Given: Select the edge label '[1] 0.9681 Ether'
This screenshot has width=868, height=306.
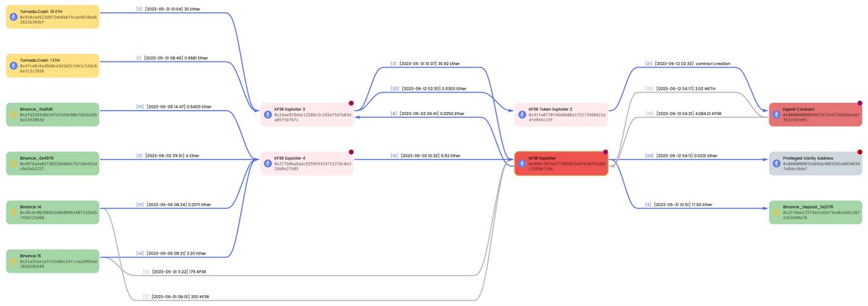Looking at the screenshot, I should (x=172, y=58).
